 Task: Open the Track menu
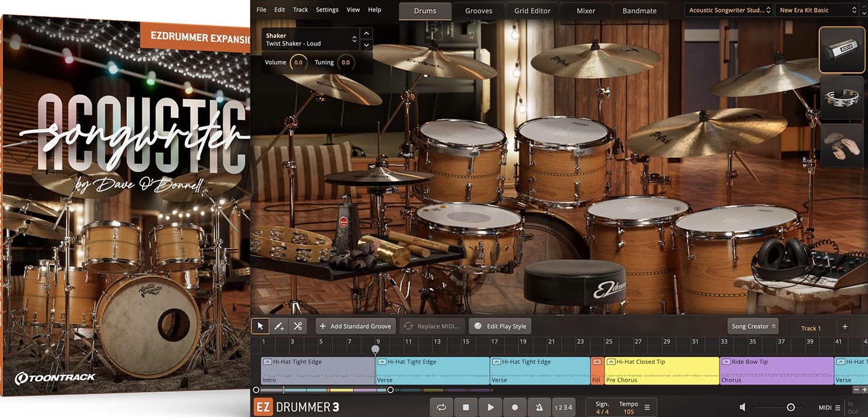[x=300, y=10]
